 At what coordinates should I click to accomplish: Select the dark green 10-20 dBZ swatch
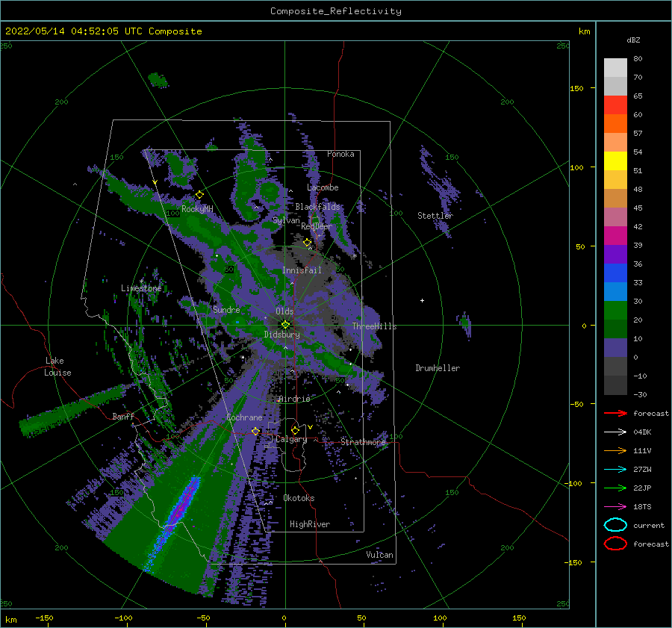pos(615,329)
